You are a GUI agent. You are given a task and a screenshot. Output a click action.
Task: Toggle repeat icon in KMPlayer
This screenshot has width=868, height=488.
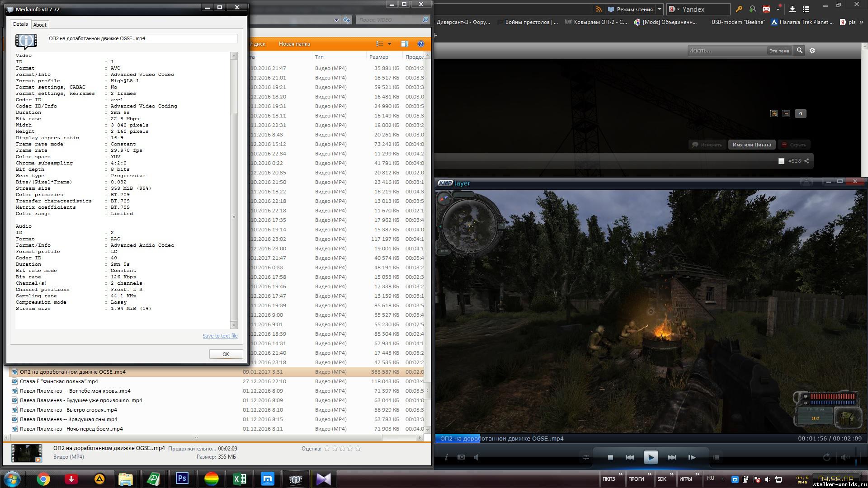coord(826,457)
